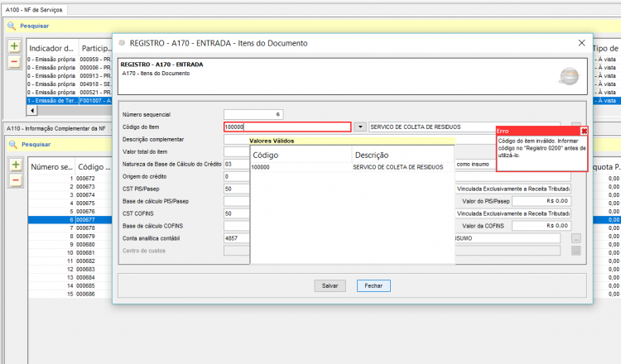
Task: Select row 000521 in the A100 grid
Action: click(69, 93)
